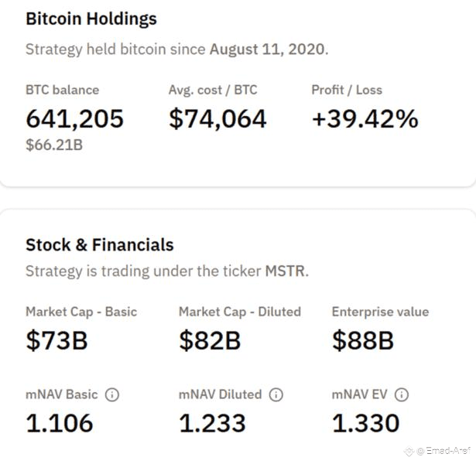
Task: Click the BTC balance value 641,205
Action: pos(74,118)
